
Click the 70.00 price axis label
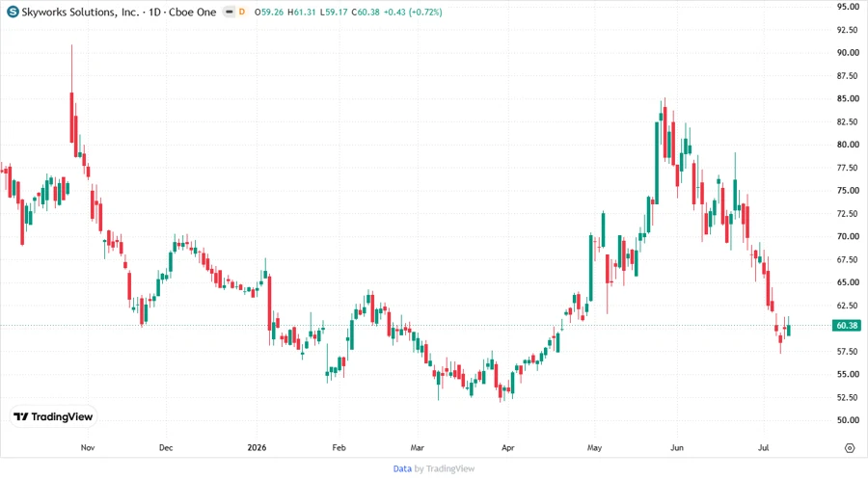[848, 236]
